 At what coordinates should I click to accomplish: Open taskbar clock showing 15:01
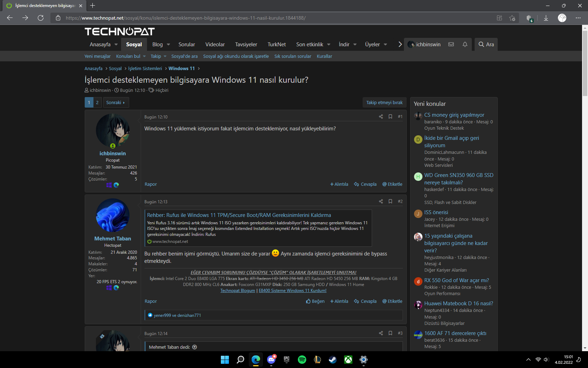(x=564, y=360)
